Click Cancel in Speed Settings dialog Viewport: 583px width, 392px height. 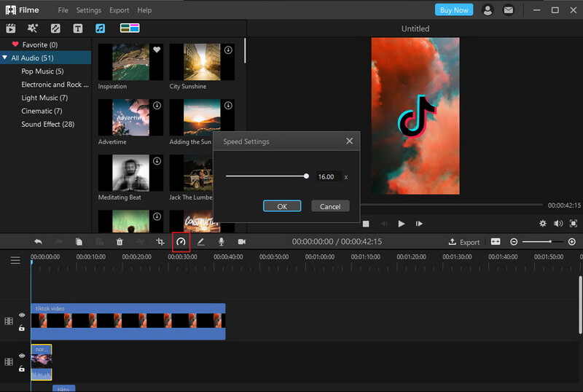330,206
